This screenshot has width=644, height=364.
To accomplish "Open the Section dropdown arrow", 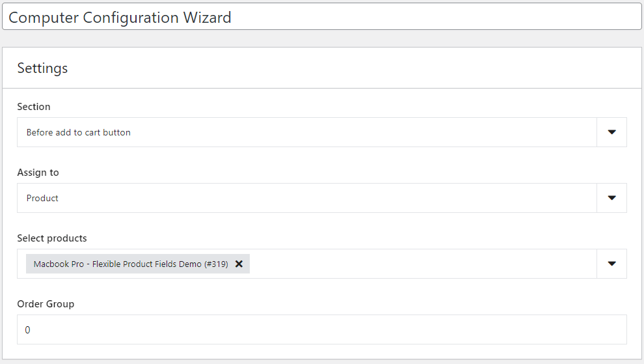I will [611, 132].
